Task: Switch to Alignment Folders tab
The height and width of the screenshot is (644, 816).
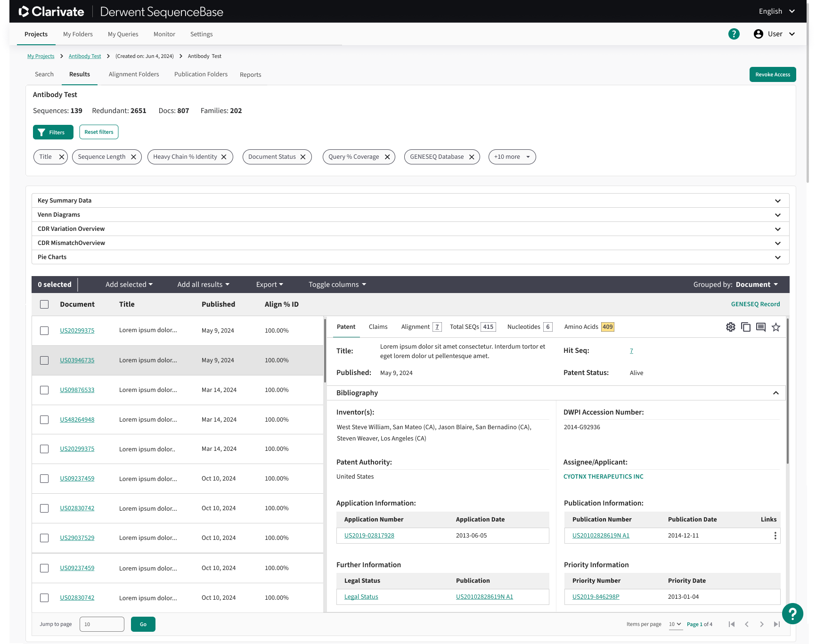Action: point(134,74)
